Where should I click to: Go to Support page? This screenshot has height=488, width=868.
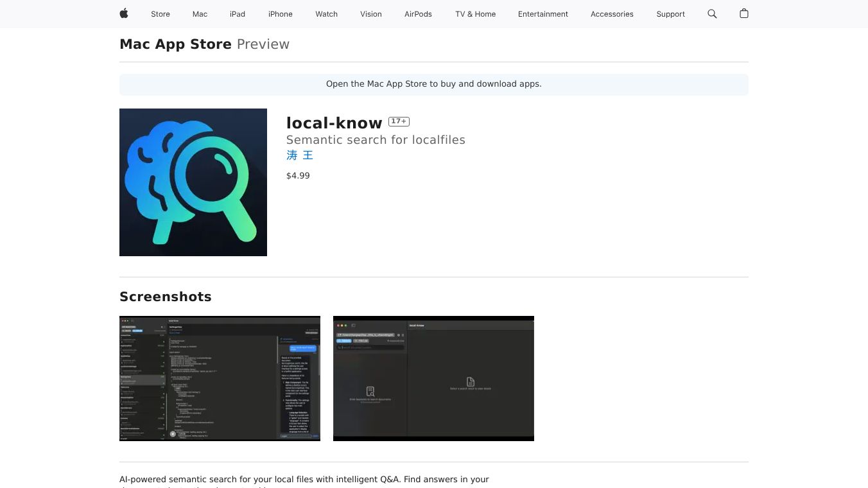[670, 14]
